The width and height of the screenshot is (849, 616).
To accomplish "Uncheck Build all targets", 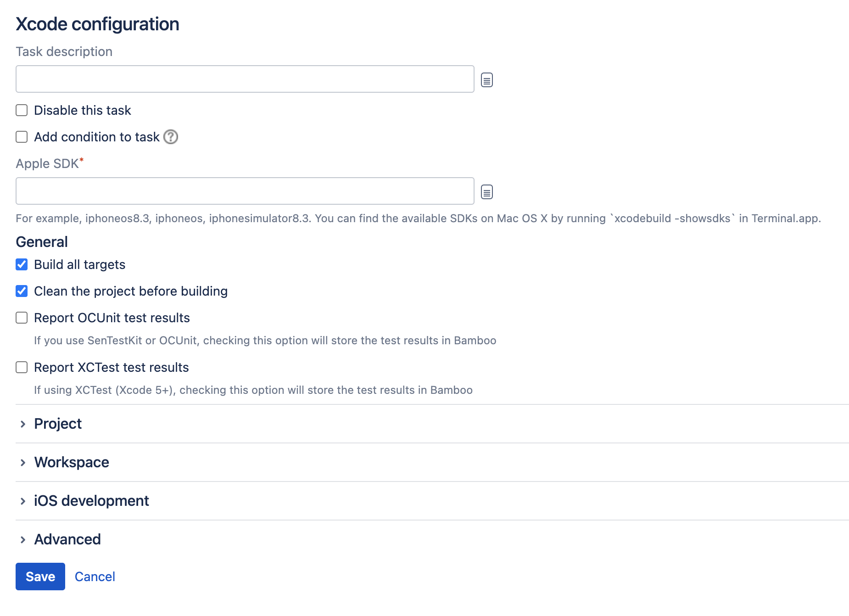I will (x=22, y=264).
